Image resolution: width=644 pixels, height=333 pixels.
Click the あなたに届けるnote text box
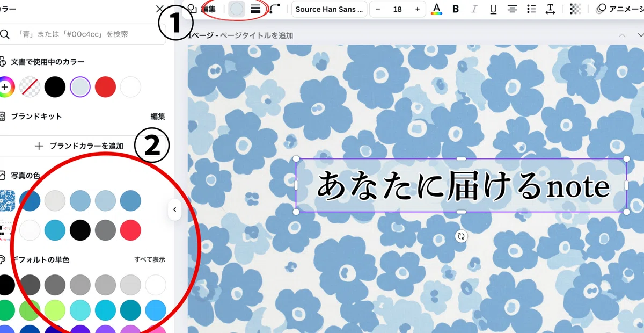[x=462, y=185]
